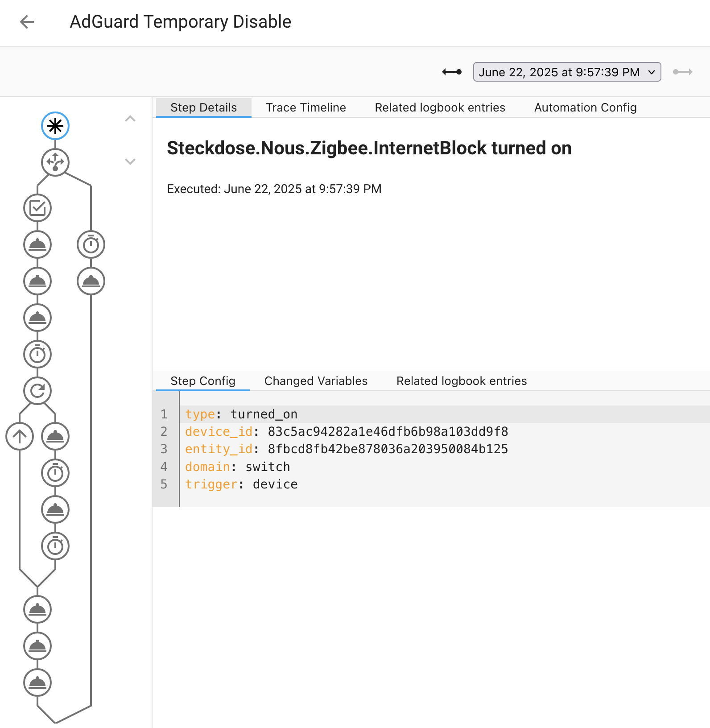Select the Step Config tab
This screenshot has height=728, width=710.
pos(202,381)
